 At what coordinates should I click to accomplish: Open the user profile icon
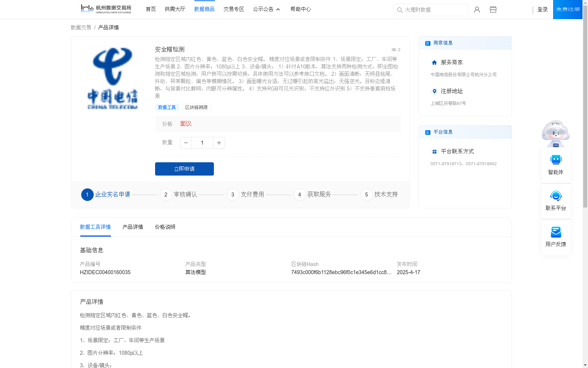pyautogui.click(x=477, y=10)
